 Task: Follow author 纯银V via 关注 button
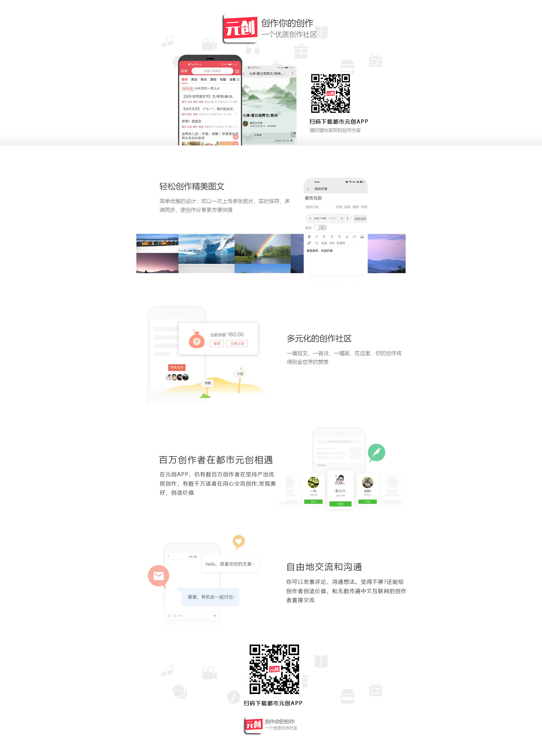click(x=367, y=502)
